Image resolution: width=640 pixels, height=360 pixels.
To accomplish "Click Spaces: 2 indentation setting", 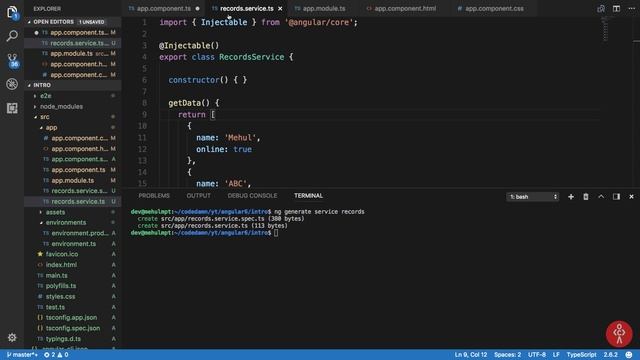I will tap(507, 355).
